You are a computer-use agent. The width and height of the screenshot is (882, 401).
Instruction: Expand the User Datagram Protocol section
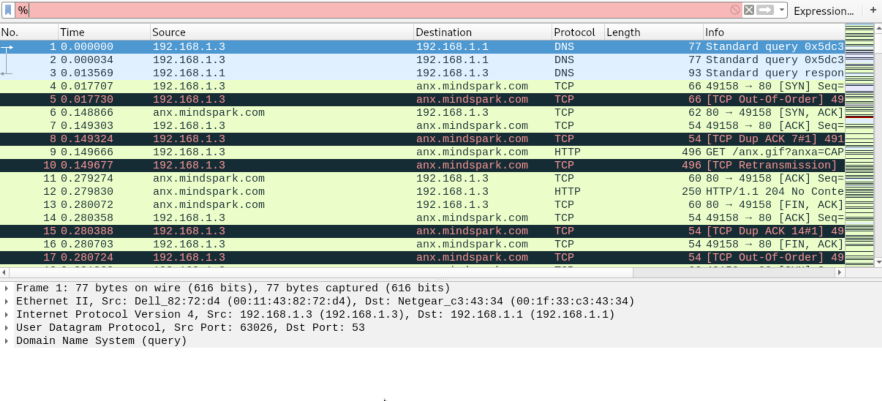pos(8,327)
